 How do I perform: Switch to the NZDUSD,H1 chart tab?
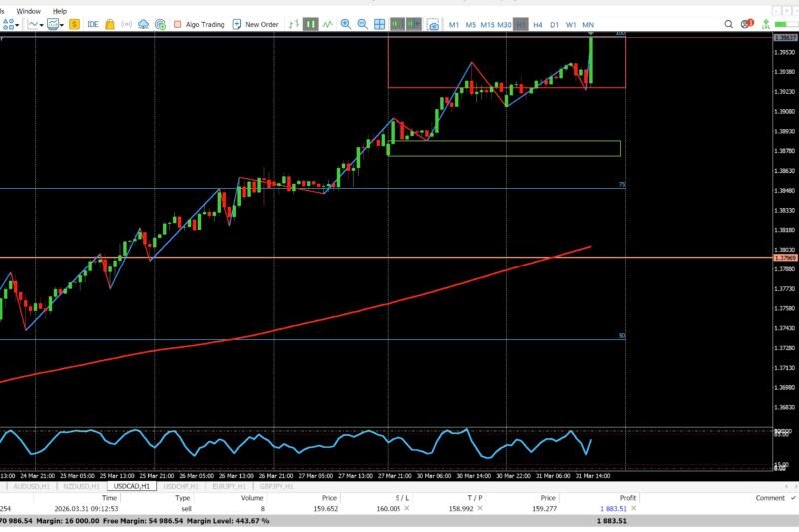coord(81,486)
